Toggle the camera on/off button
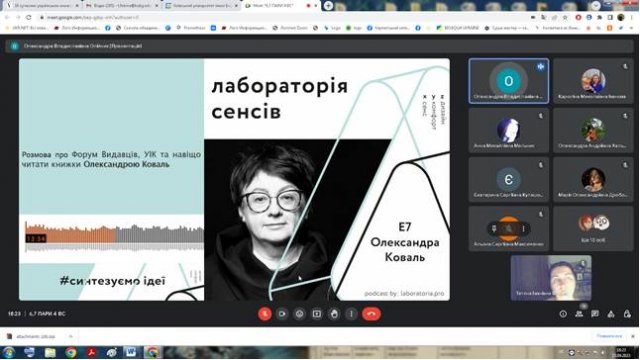This screenshot has height=360, width=640. click(x=282, y=314)
